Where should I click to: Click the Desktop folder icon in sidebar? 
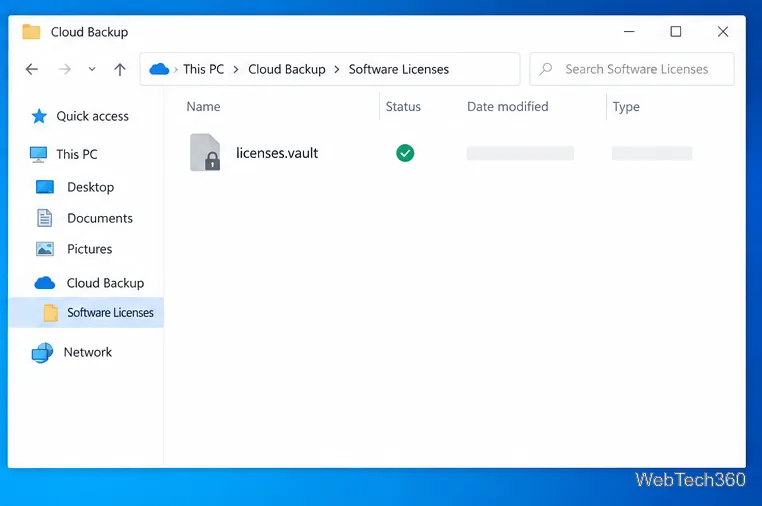45,187
